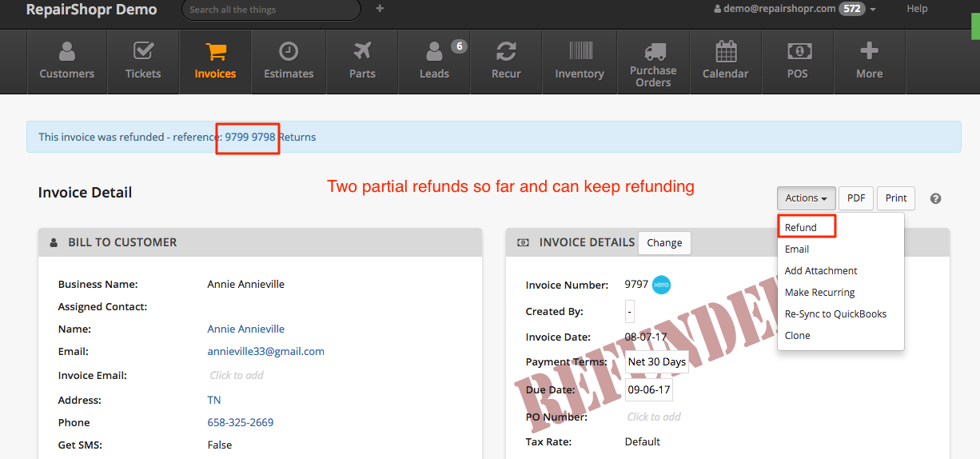Image resolution: width=980 pixels, height=459 pixels.
Task: Open refund reference 9798 link
Action: 264,137
